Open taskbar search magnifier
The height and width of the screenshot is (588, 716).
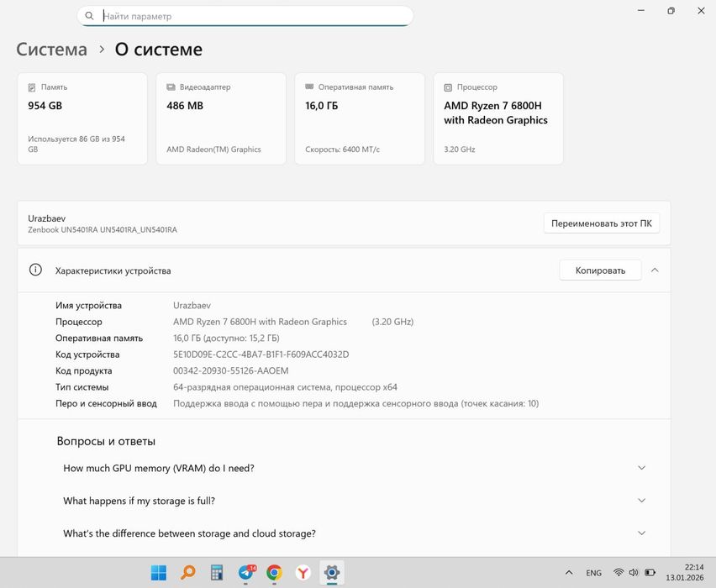(187, 573)
